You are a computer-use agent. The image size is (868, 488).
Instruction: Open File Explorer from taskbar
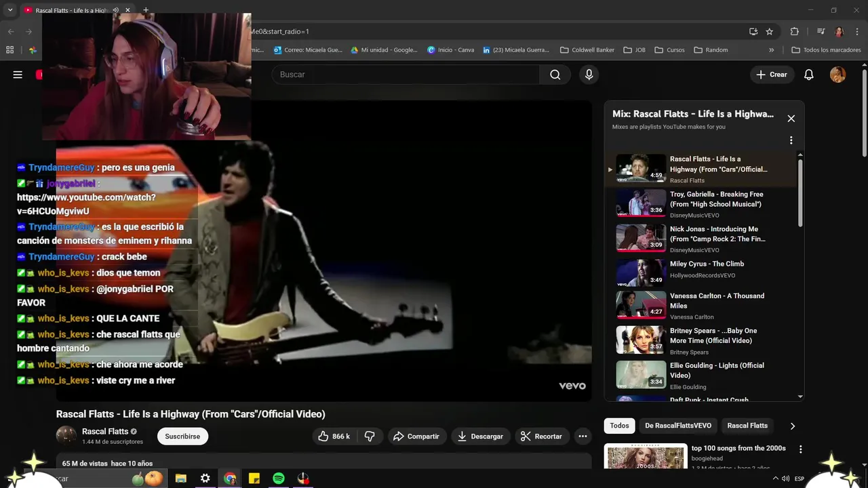[181, 479]
